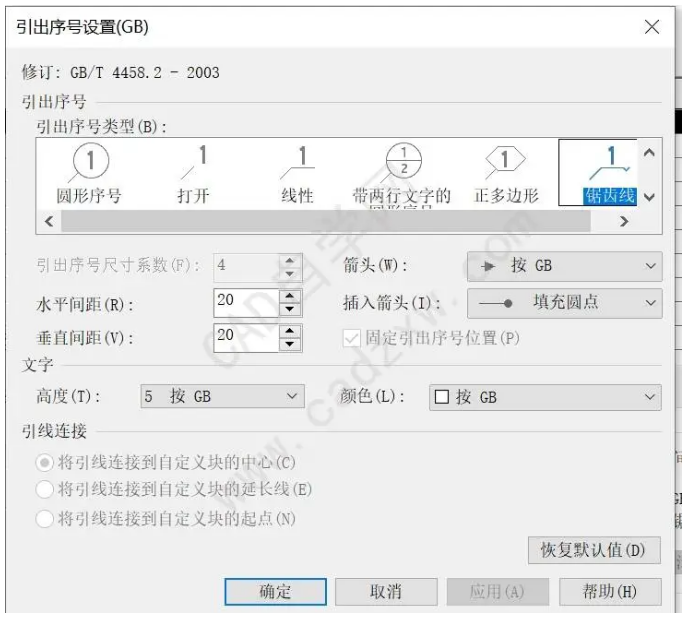Decrease 水平间距(R) value with down arrow
Image resolution: width=689 pixels, height=618 pixels.
[290, 309]
